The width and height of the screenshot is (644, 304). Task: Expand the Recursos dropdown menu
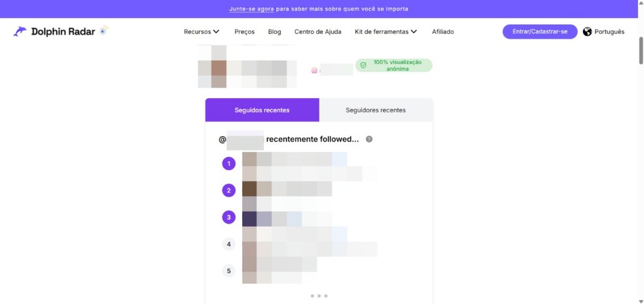pos(201,31)
